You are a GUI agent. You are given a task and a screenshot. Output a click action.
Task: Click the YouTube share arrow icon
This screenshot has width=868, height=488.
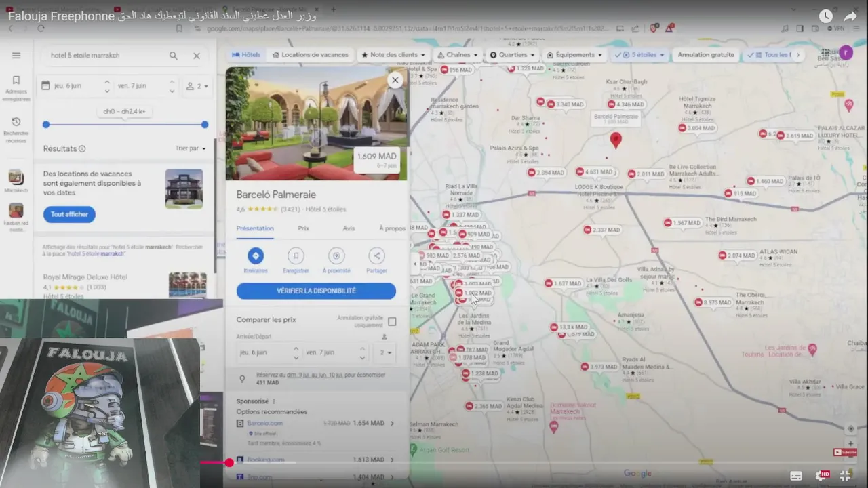[x=850, y=16]
